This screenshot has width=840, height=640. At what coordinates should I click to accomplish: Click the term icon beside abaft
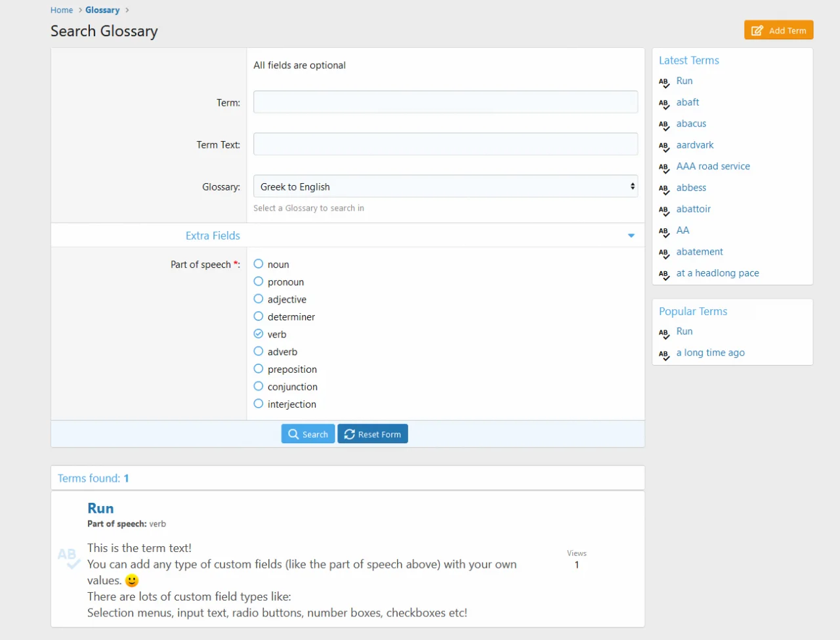pos(664,103)
